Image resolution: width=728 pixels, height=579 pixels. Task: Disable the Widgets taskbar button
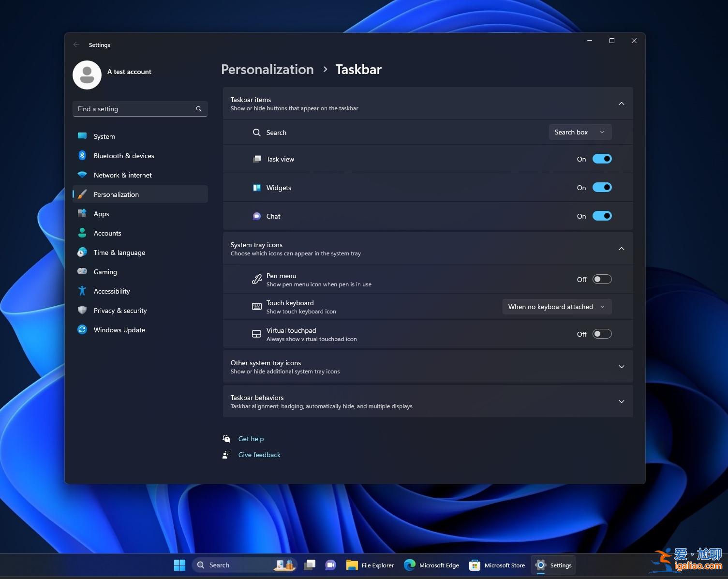coord(602,187)
